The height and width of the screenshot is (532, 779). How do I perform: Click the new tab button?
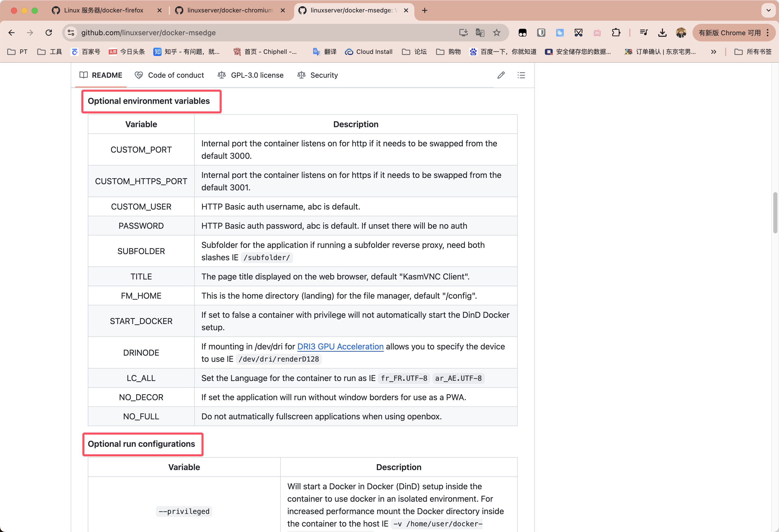[424, 11]
